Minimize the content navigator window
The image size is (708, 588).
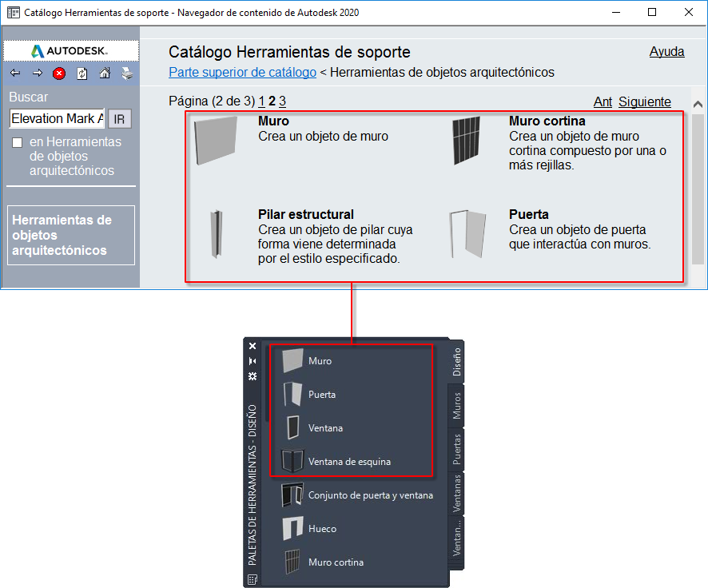[x=616, y=12]
